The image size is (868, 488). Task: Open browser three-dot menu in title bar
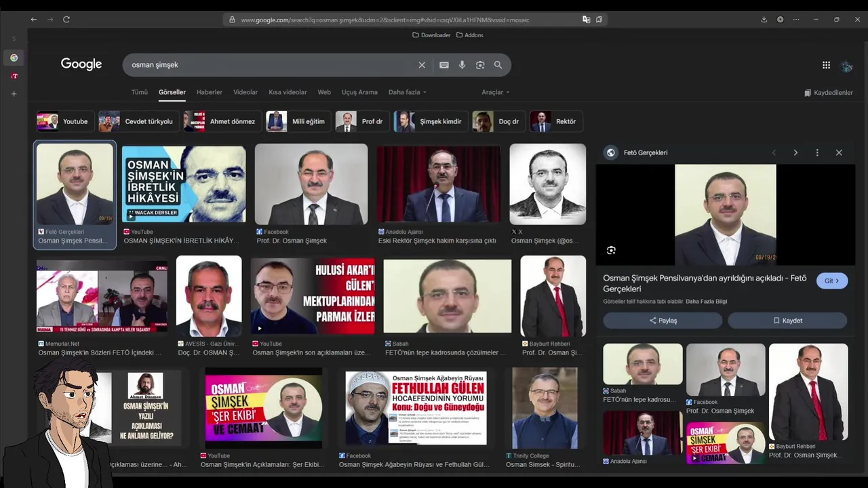796,20
